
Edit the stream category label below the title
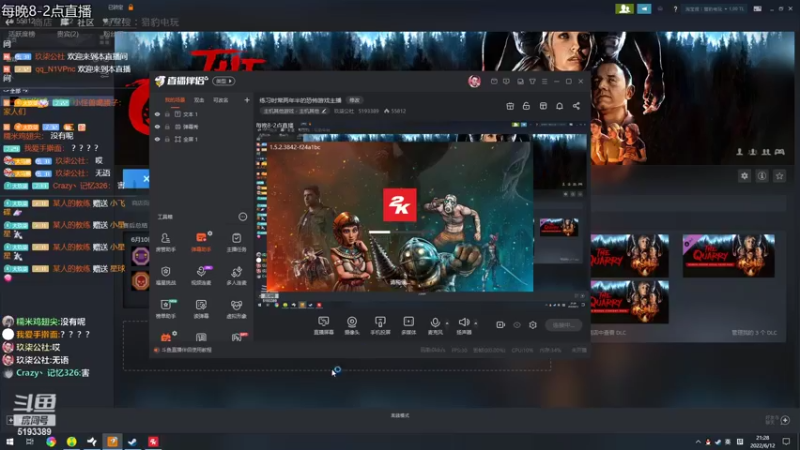294,111
